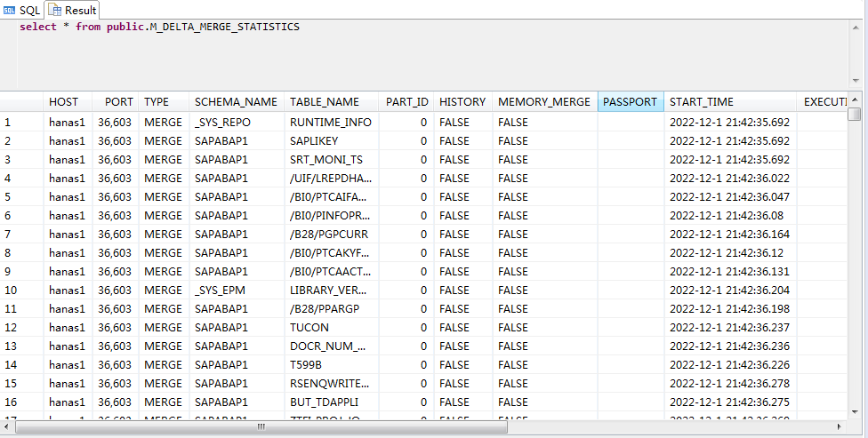Click the horizontal scroll-right arrow
868x438 pixels.
(840, 427)
